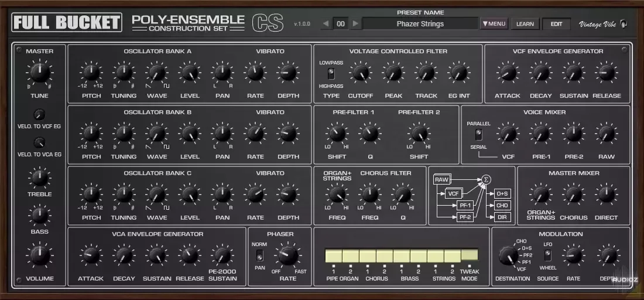Activate the Tweak Mode key

pyautogui.click(x=470, y=255)
